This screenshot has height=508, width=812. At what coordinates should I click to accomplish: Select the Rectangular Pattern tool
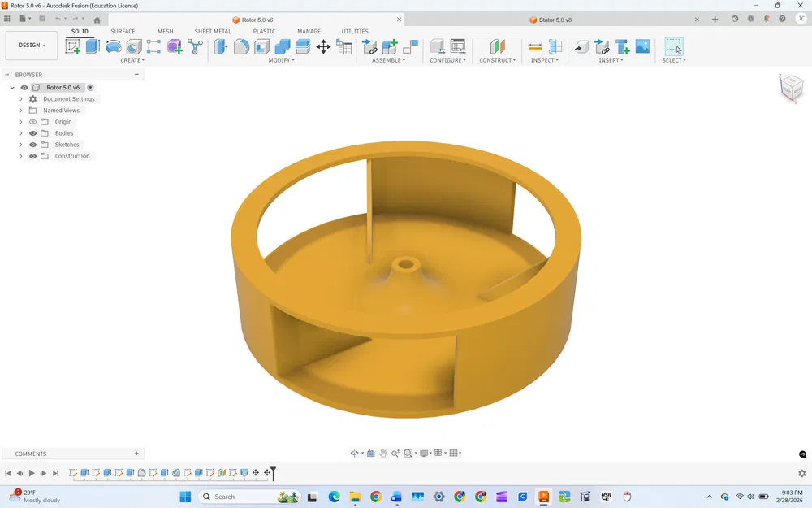(153, 46)
